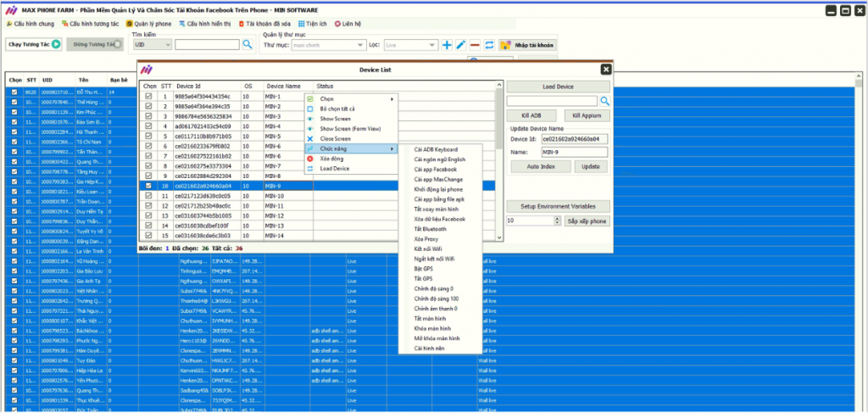
Task: Open the UID search type dropdown
Action: 153,45
